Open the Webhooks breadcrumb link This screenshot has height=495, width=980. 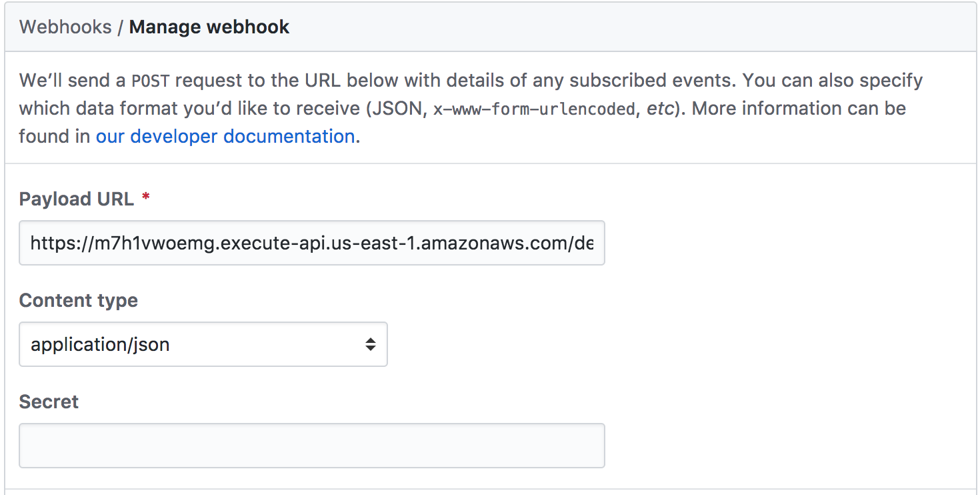click(x=65, y=27)
